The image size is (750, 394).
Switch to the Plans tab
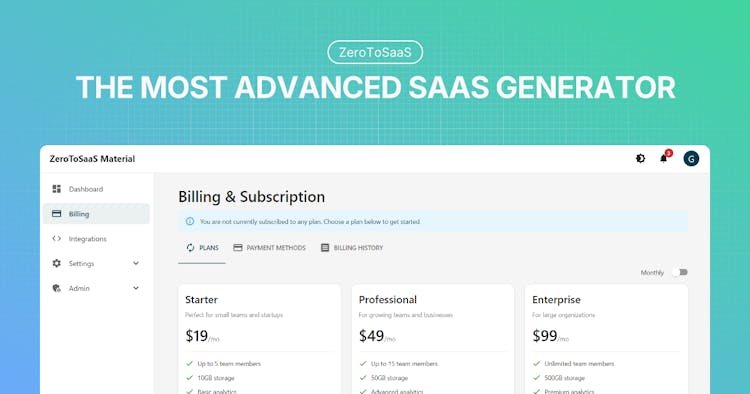pyautogui.click(x=202, y=248)
